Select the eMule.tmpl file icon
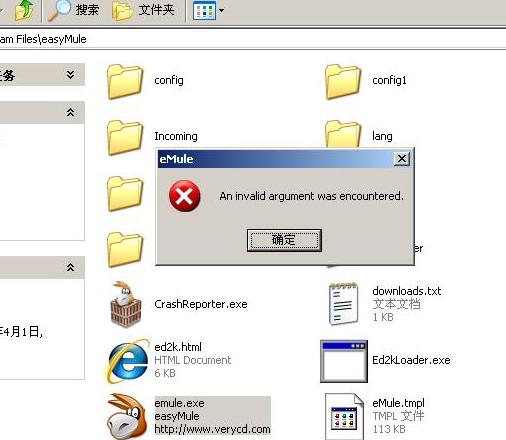506x440 pixels. click(x=344, y=416)
